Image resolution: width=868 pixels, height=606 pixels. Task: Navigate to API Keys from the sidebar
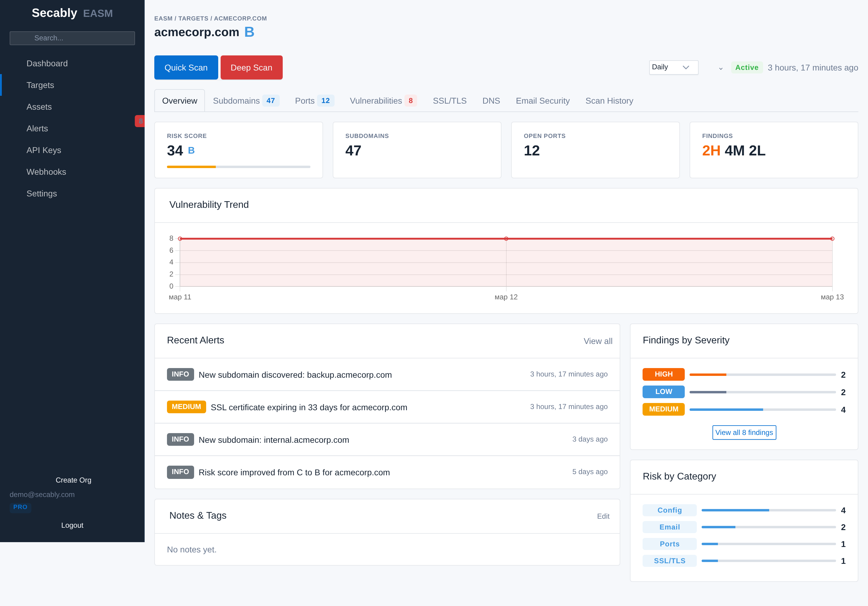point(44,150)
